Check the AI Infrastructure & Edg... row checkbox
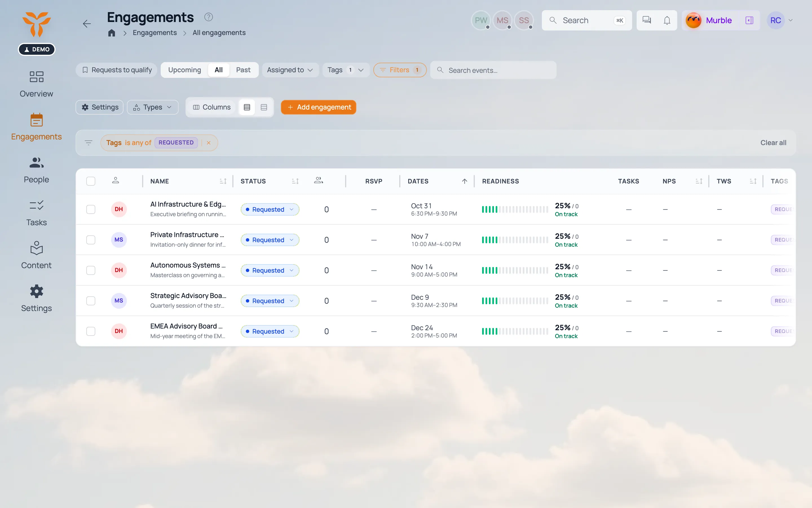812x508 pixels. (91, 209)
